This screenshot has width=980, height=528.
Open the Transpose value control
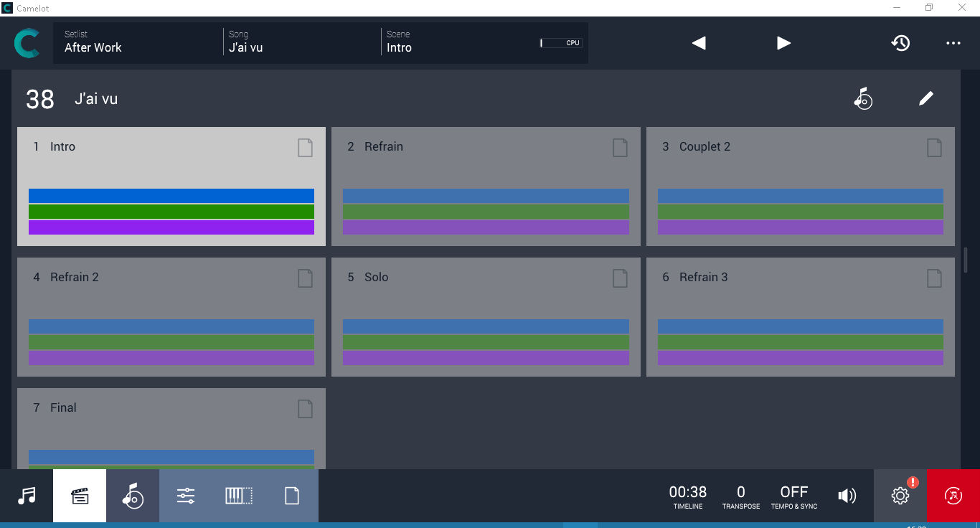(x=740, y=496)
